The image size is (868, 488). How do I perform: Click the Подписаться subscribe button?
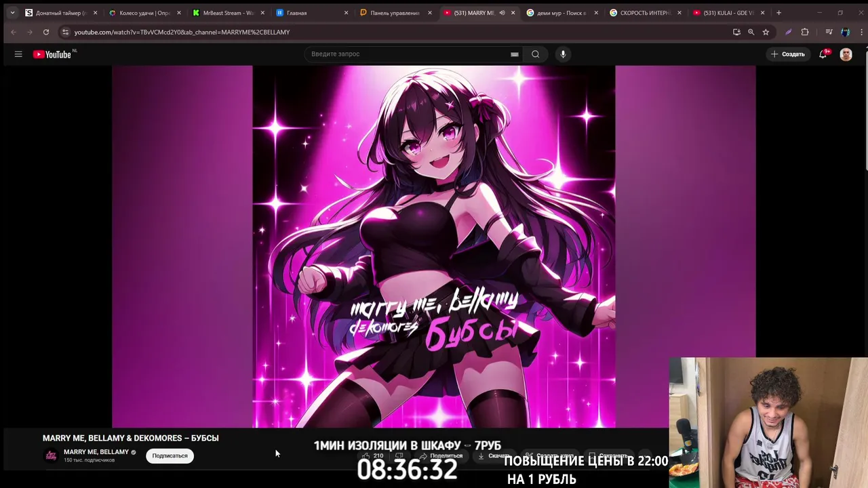(x=170, y=456)
